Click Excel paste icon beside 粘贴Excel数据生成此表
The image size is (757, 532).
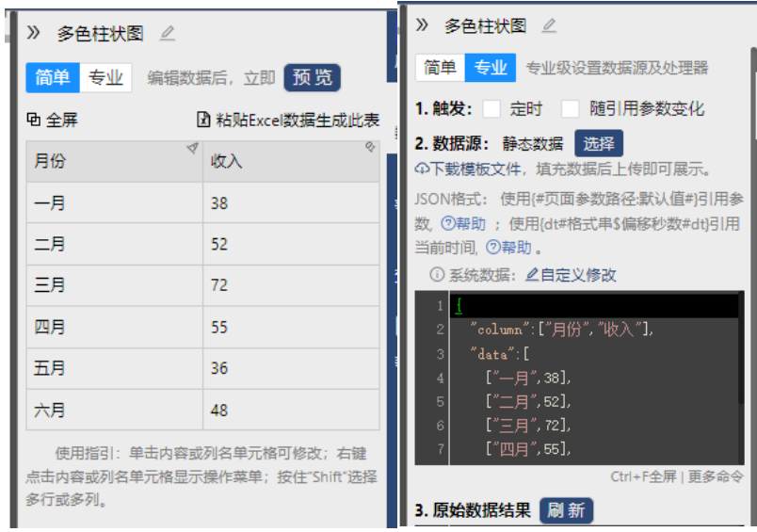(203, 120)
